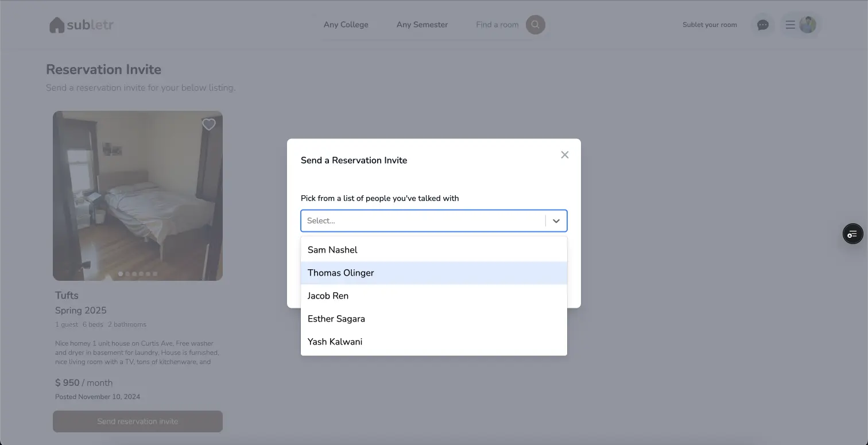The width and height of the screenshot is (868, 445).
Task: Click the search magnifier icon
Action: (536, 25)
